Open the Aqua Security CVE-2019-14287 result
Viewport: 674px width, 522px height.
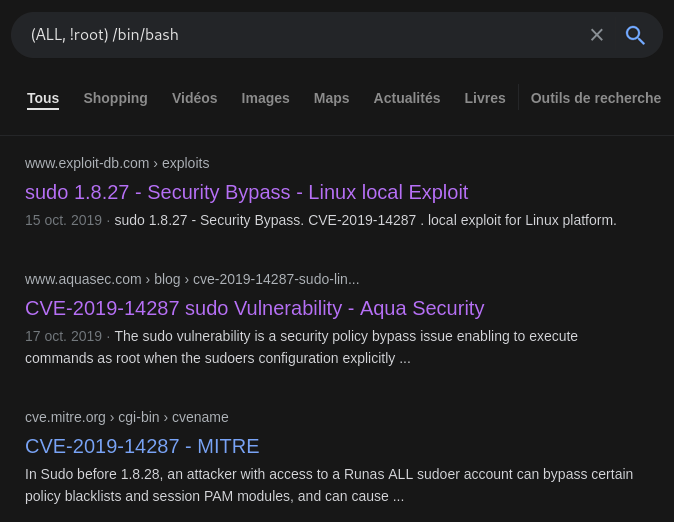click(254, 308)
